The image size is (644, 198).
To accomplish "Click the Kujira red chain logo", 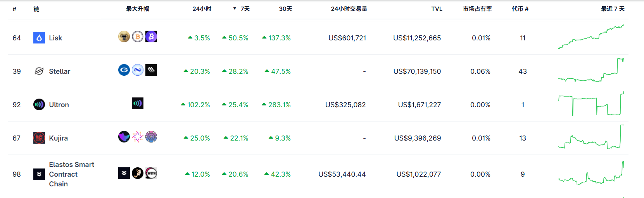I will [39, 138].
